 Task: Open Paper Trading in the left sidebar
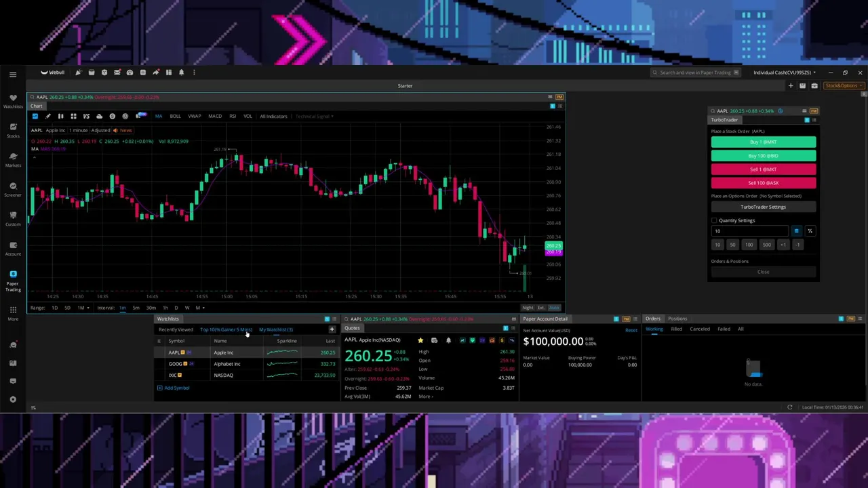(x=13, y=281)
